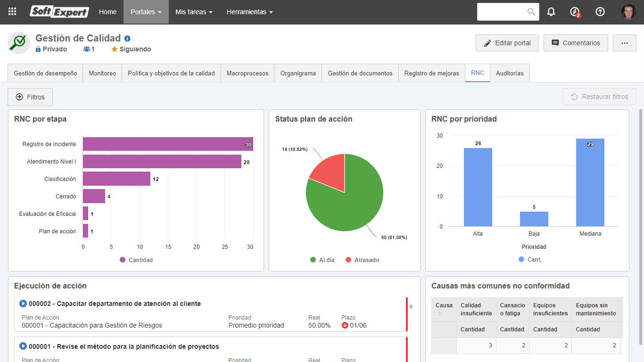The width and height of the screenshot is (644, 362).
Task: Open the notifications bell
Action: pos(551,12)
